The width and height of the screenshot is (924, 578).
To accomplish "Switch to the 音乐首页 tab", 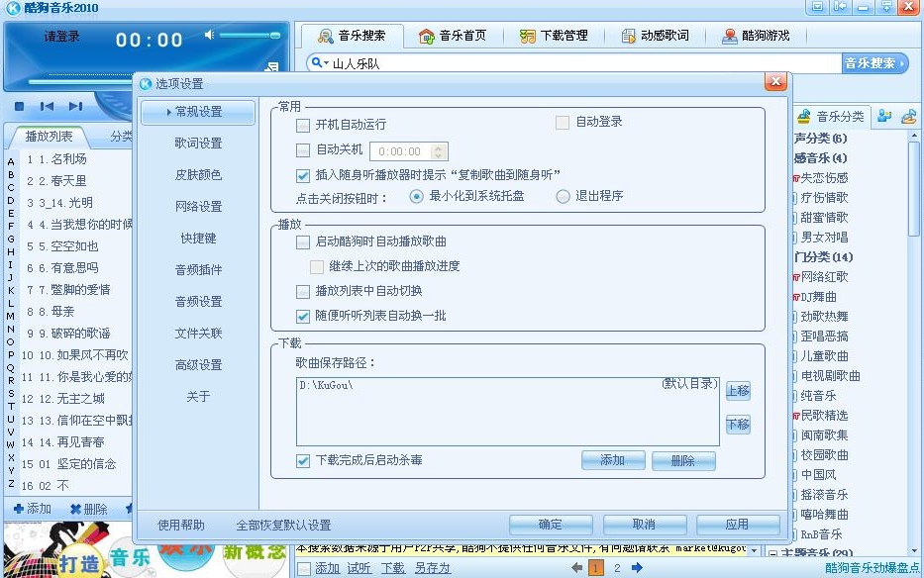I will [x=453, y=36].
